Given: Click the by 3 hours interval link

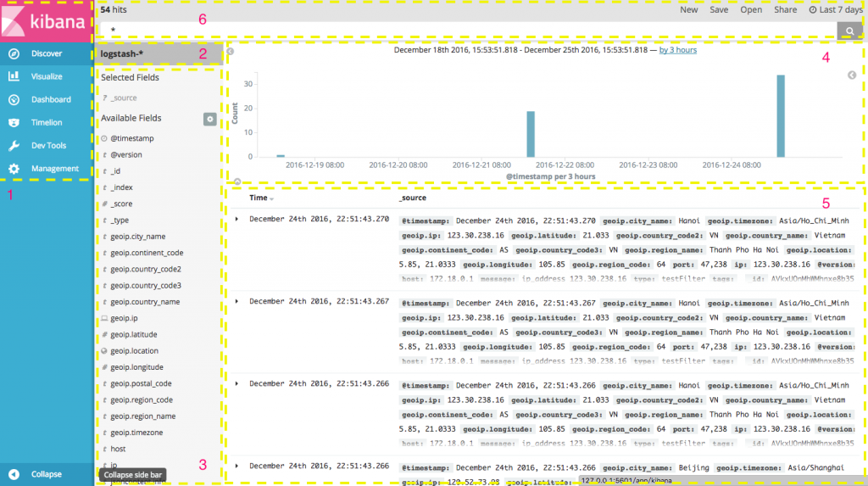Looking at the screenshot, I should [x=677, y=50].
